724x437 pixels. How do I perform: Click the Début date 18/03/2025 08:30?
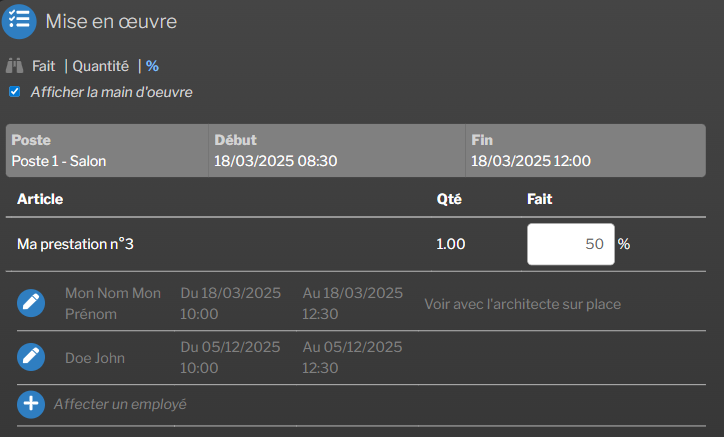(x=275, y=160)
